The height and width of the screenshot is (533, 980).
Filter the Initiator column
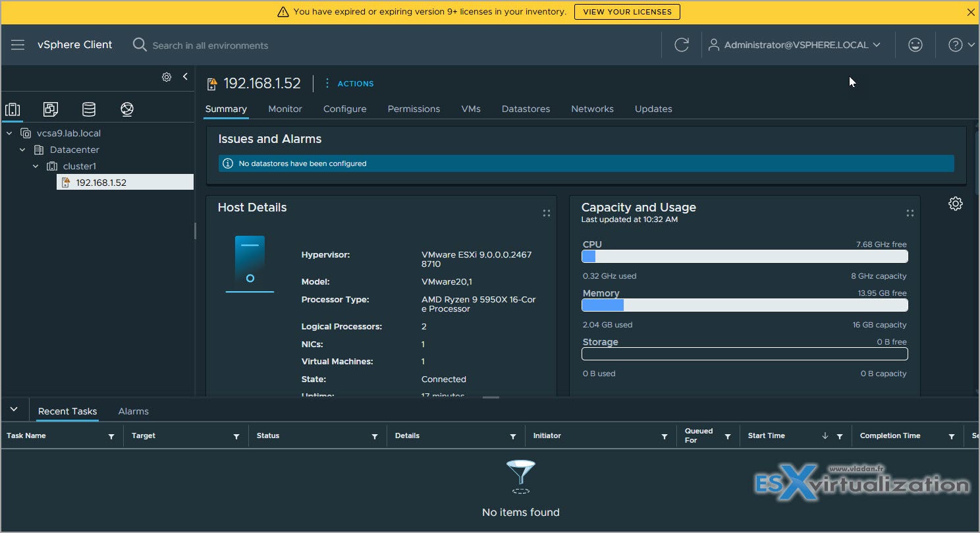tap(665, 436)
